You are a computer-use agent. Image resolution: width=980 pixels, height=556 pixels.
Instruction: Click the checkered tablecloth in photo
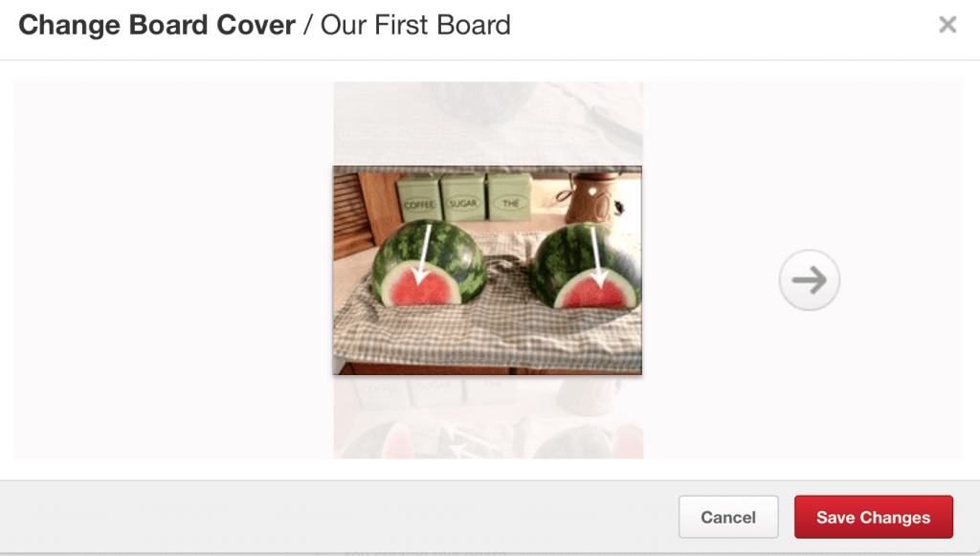click(487, 331)
